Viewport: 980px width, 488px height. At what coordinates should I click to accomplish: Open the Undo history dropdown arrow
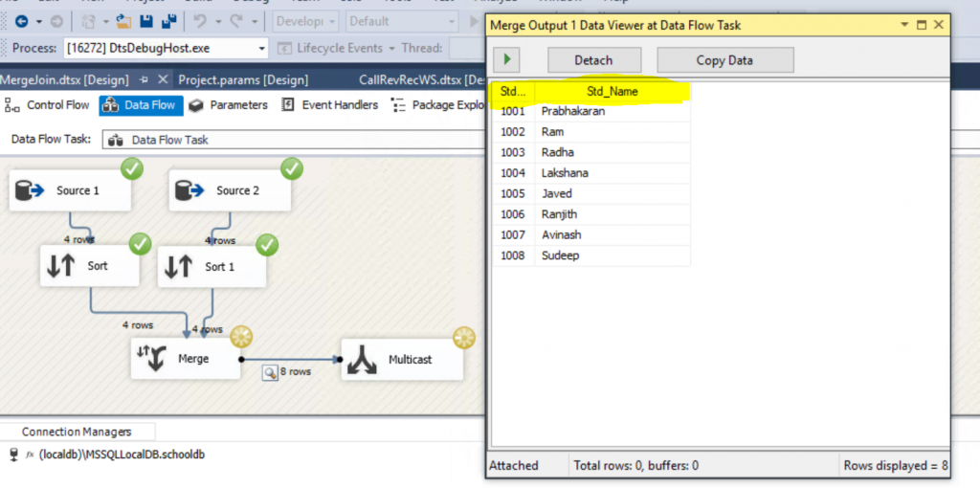click(218, 22)
